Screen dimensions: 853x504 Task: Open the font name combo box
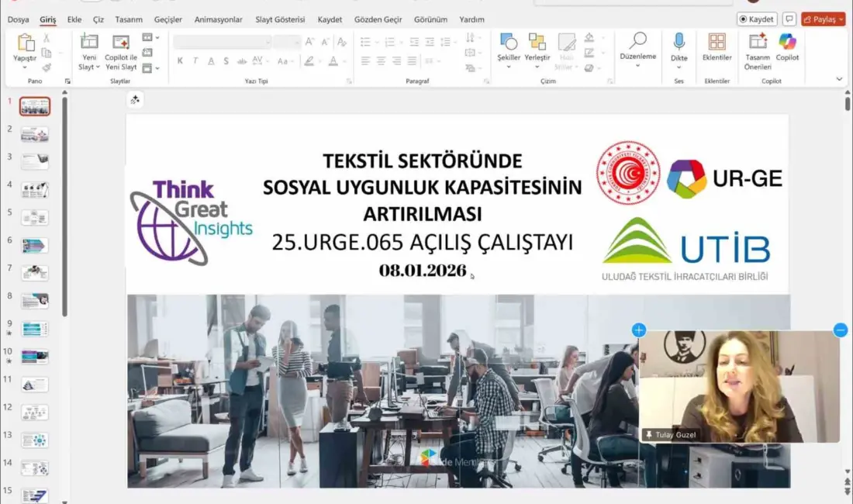point(221,40)
